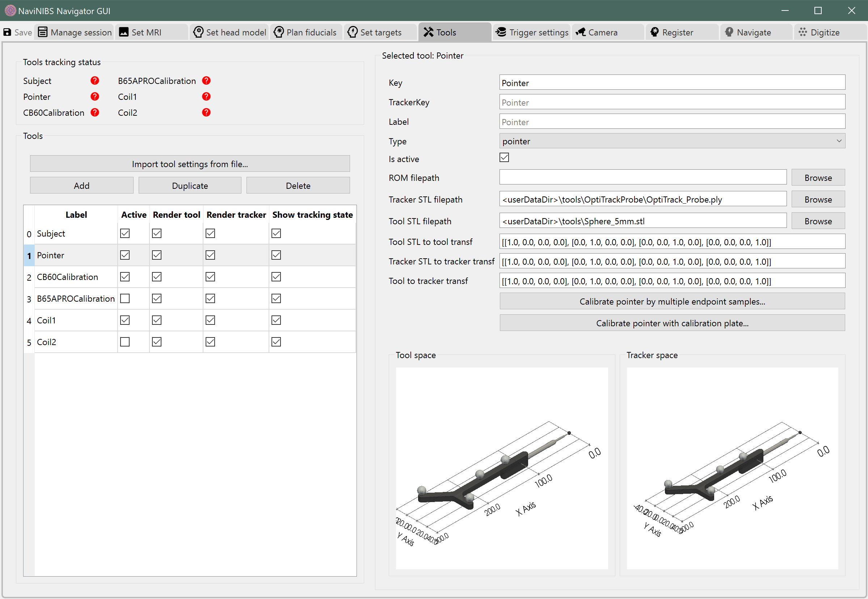The image size is (868, 599).
Task: Click the Tool space 3D pointer view
Action: click(501, 468)
